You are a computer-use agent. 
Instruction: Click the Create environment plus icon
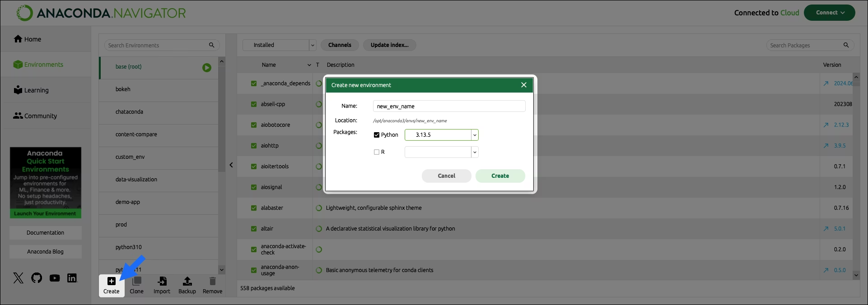pos(111,282)
